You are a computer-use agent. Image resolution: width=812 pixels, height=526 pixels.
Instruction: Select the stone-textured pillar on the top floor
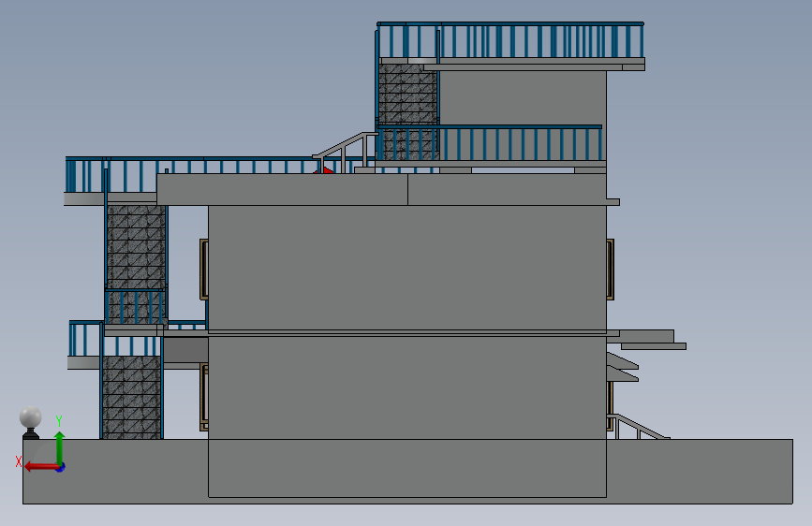pyautogui.click(x=408, y=111)
